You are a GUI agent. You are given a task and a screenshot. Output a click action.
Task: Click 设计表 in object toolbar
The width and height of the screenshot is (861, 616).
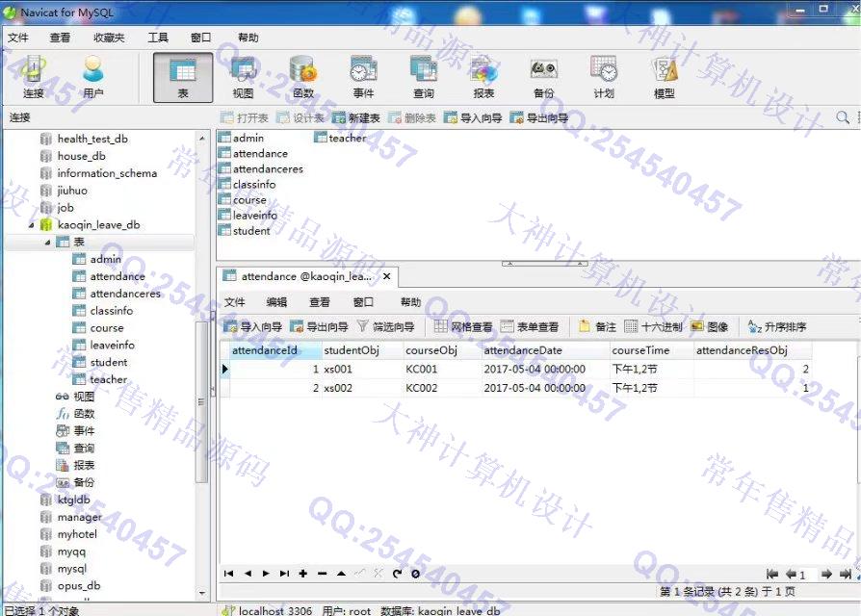click(x=300, y=118)
